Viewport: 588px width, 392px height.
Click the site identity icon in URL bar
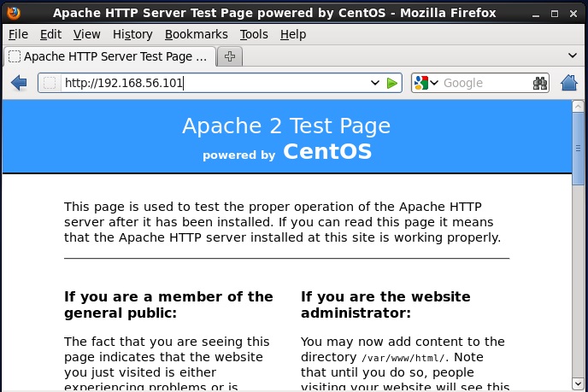pos(50,83)
